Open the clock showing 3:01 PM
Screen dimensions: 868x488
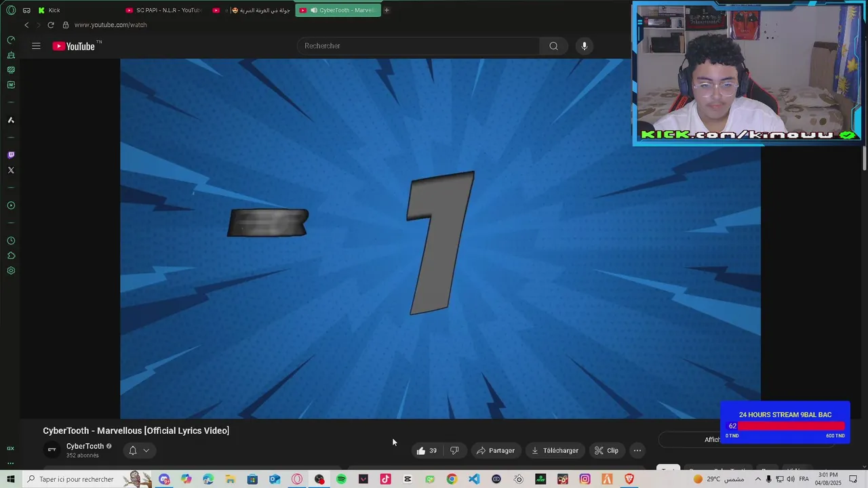[828, 479]
